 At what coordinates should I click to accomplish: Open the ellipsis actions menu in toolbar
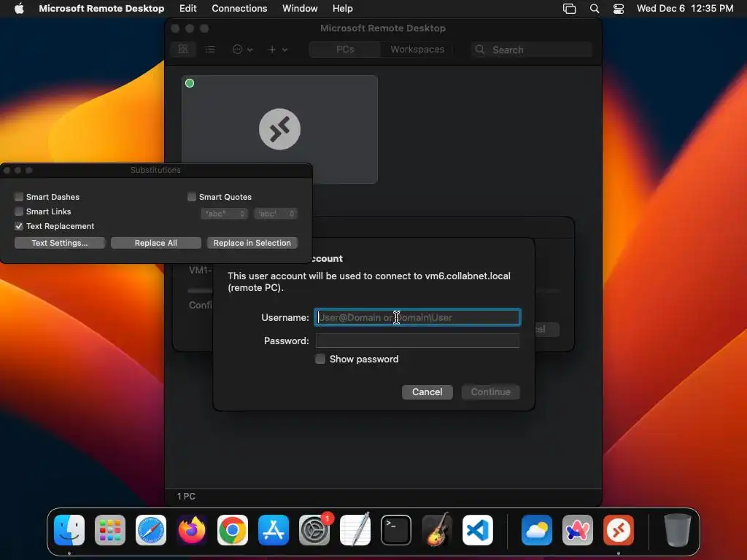click(242, 49)
